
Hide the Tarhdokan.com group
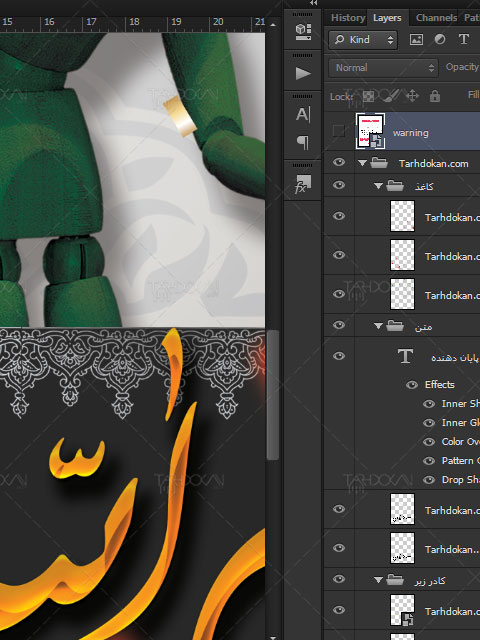339,162
